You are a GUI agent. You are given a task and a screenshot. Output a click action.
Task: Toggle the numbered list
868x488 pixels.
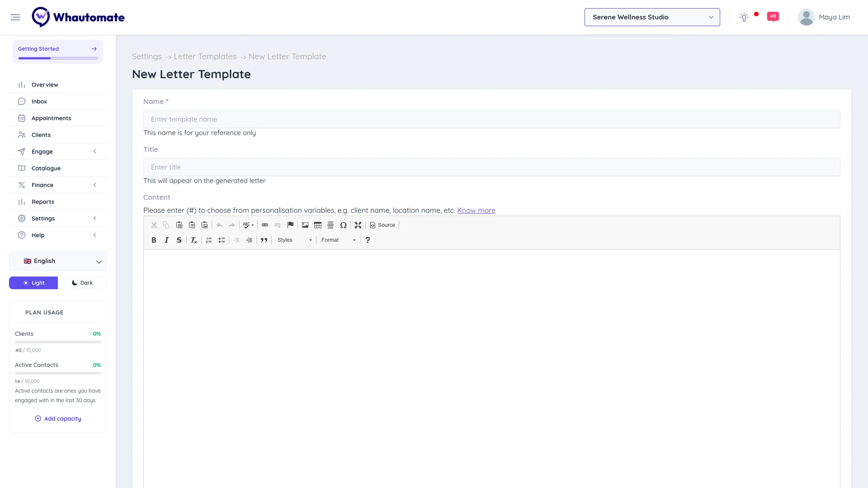pyautogui.click(x=209, y=240)
